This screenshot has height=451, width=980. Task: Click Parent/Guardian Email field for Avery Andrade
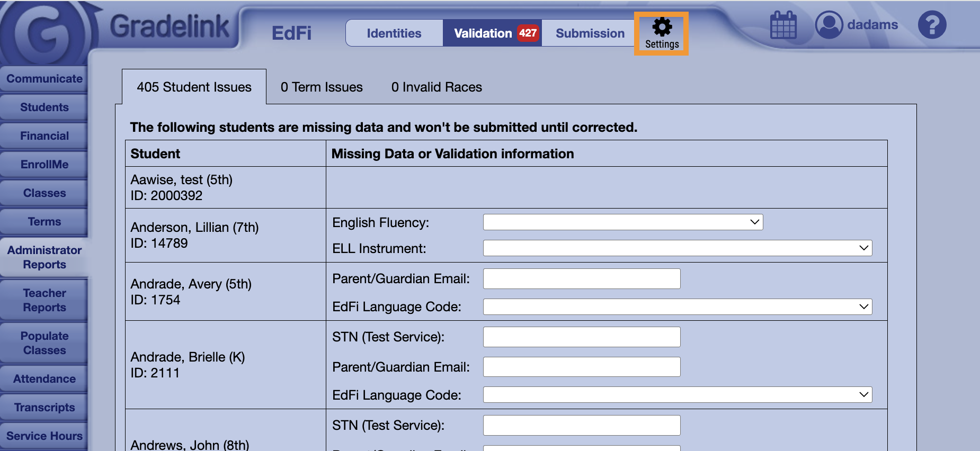pos(581,279)
